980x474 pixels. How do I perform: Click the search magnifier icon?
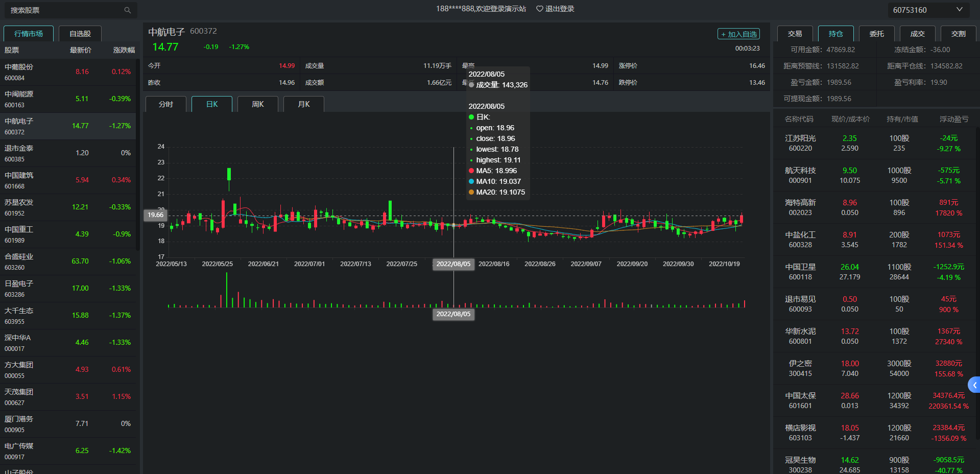tap(127, 10)
